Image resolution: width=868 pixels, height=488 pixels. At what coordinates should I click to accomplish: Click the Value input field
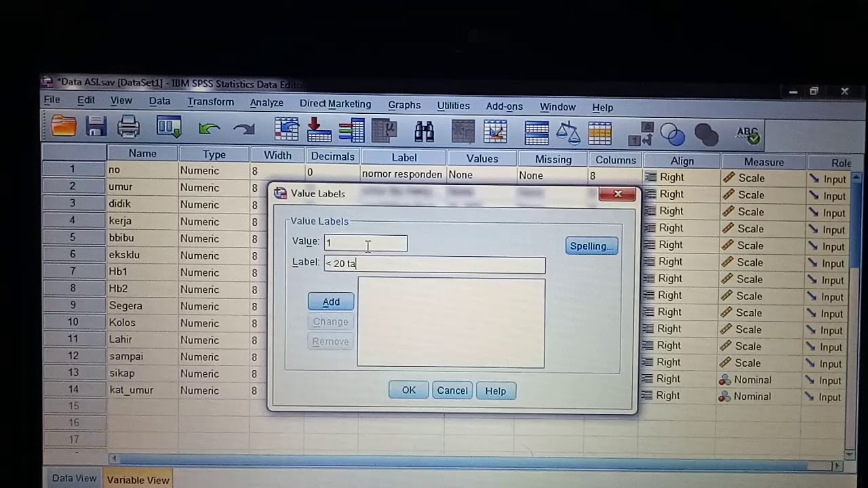tap(366, 243)
